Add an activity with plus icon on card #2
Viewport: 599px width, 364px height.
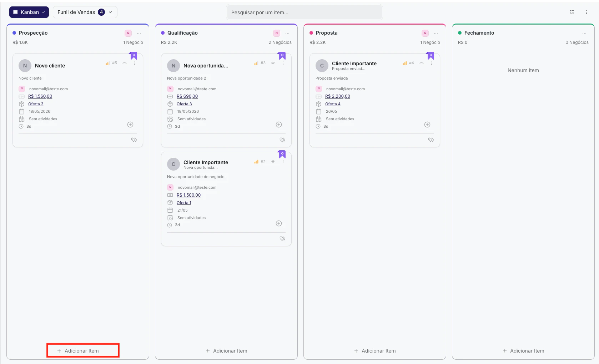[279, 223]
